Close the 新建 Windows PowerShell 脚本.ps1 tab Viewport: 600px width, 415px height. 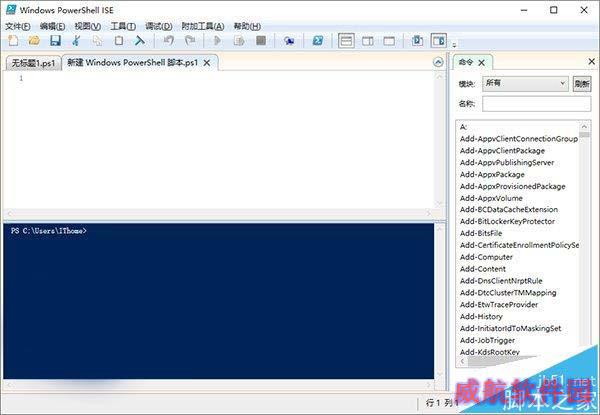[207, 63]
